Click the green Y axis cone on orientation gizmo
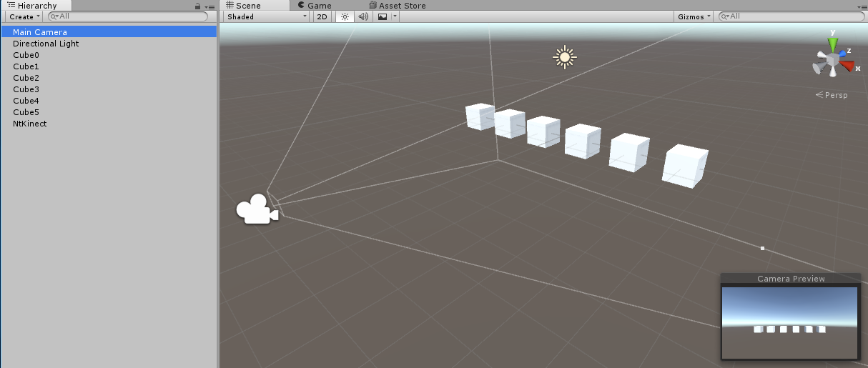 [x=833, y=45]
